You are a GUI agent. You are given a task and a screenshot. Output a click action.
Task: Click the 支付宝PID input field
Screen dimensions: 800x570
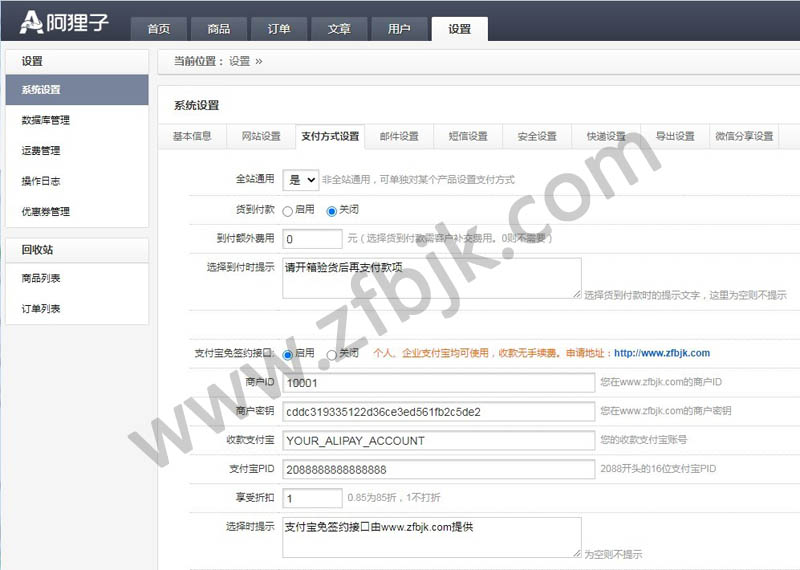point(439,469)
